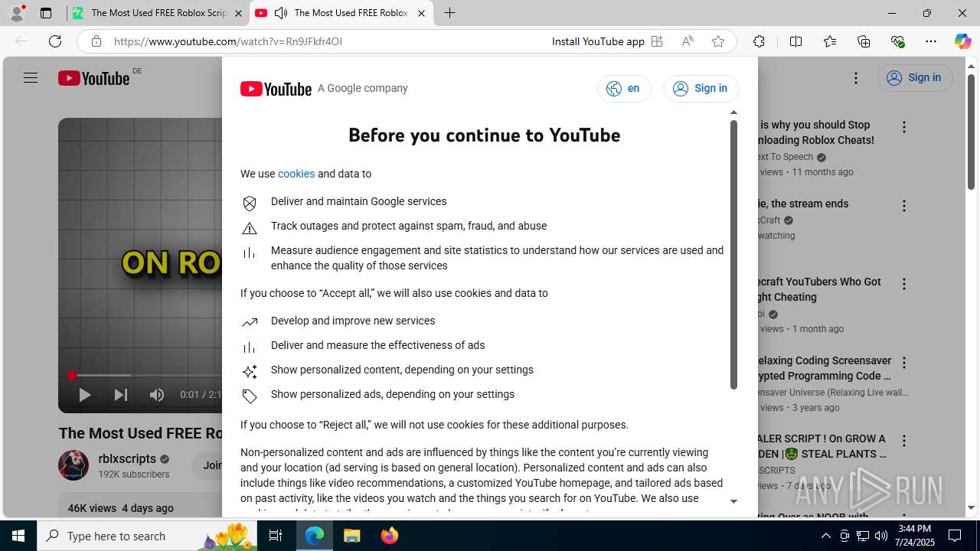Open notification center on taskbar
Image resolution: width=980 pixels, height=551 pixels.
pyautogui.click(x=955, y=536)
